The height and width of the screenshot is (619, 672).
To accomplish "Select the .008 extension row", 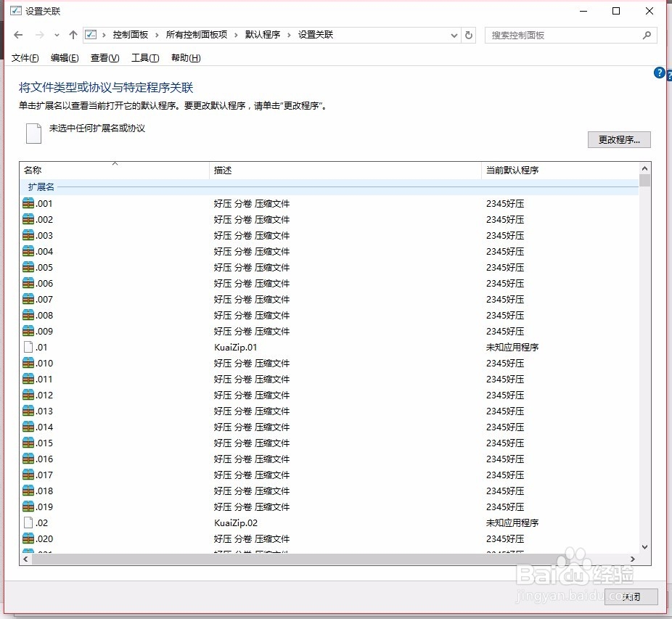I will 109,315.
